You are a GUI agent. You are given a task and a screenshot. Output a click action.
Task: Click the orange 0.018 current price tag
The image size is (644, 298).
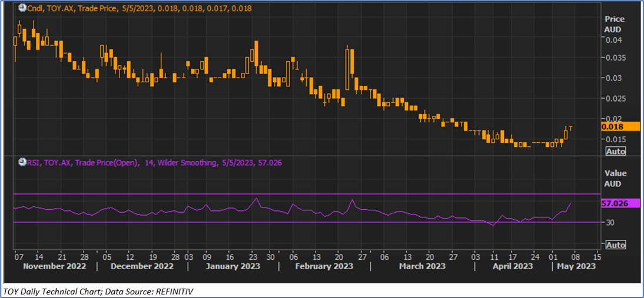point(619,126)
